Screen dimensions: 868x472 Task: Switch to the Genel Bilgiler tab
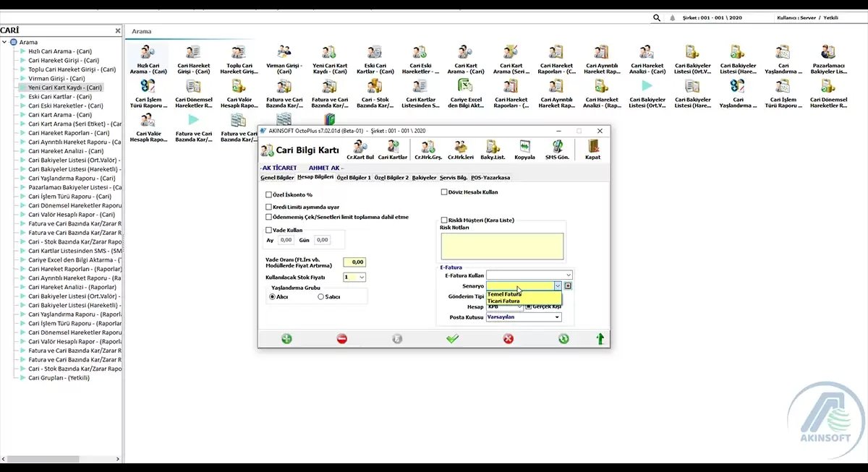(277, 177)
